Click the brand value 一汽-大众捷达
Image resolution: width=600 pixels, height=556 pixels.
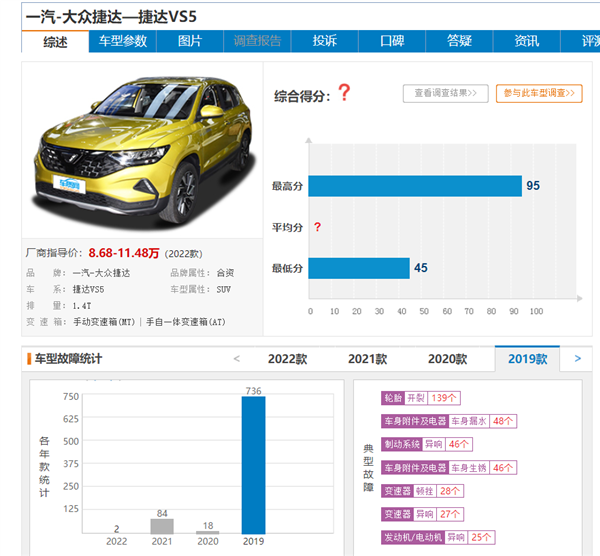[101, 273]
